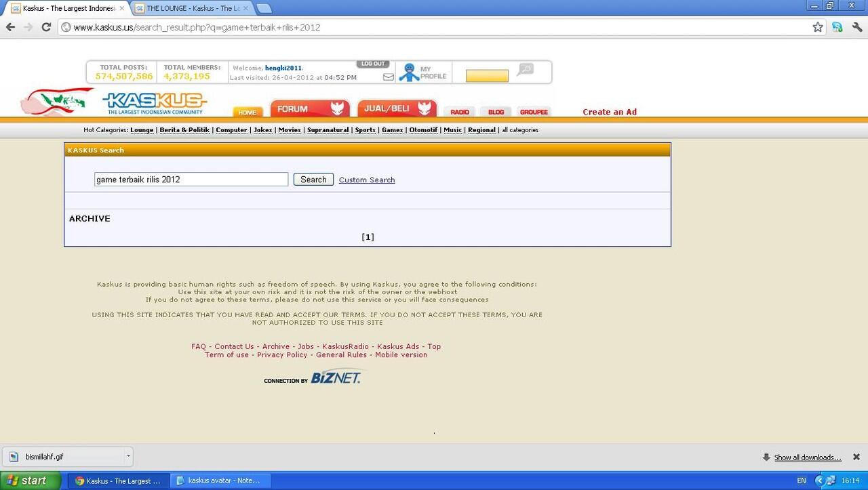Open Jobs footer link
The width and height of the screenshot is (868, 490).
(306, 346)
